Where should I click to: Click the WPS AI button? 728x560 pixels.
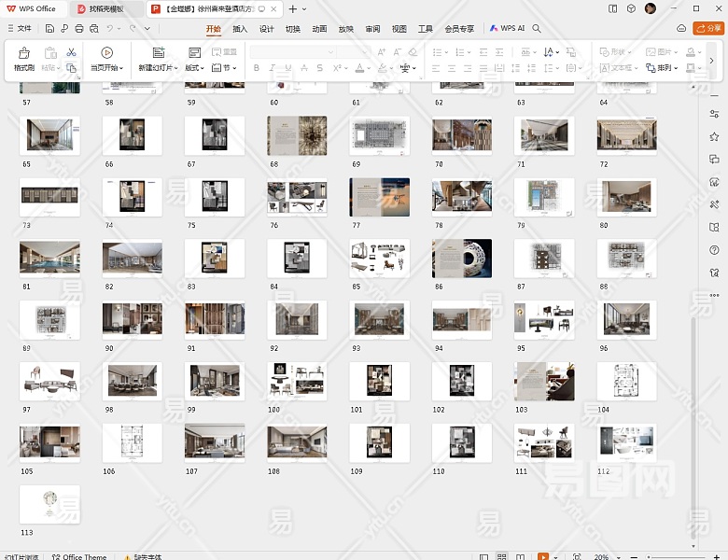[508, 29]
